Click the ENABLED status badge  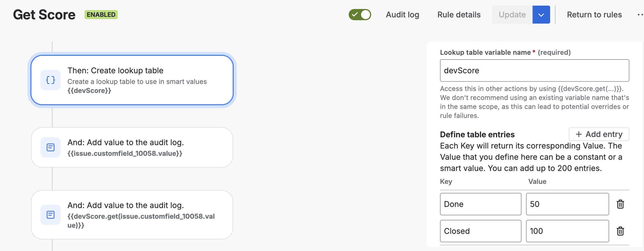(x=101, y=15)
